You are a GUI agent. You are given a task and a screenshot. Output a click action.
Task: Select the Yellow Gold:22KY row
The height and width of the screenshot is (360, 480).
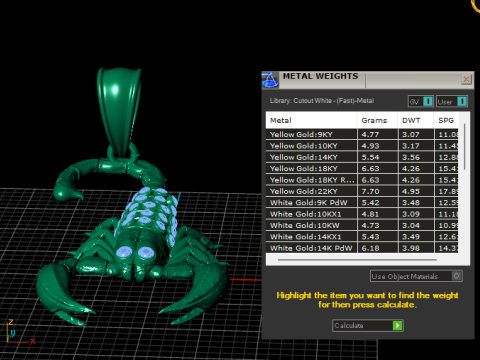pyautogui.click(x=362, y=191)
